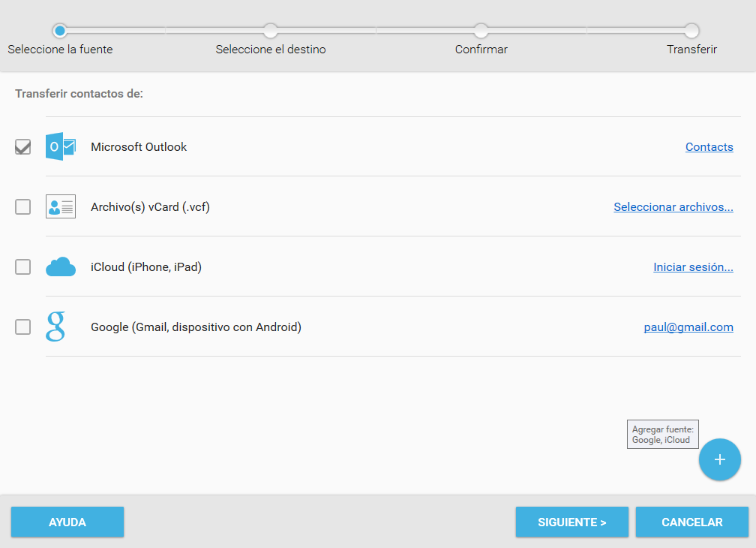Jump to 'Seleccione el destino' step marker

tap(271, 31)
